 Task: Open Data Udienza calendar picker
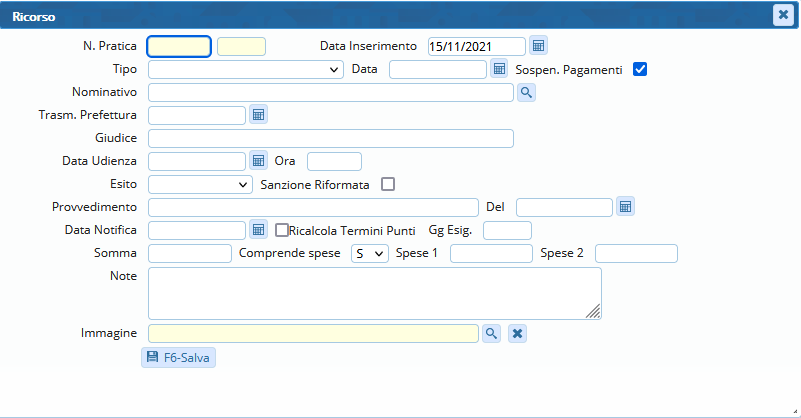pos(258,161)
